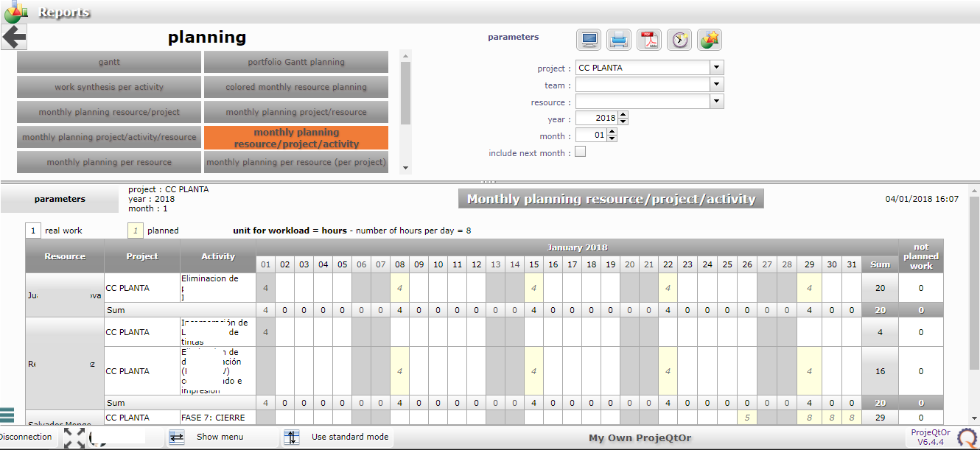Expand the resource dropdown

(717, 102)
